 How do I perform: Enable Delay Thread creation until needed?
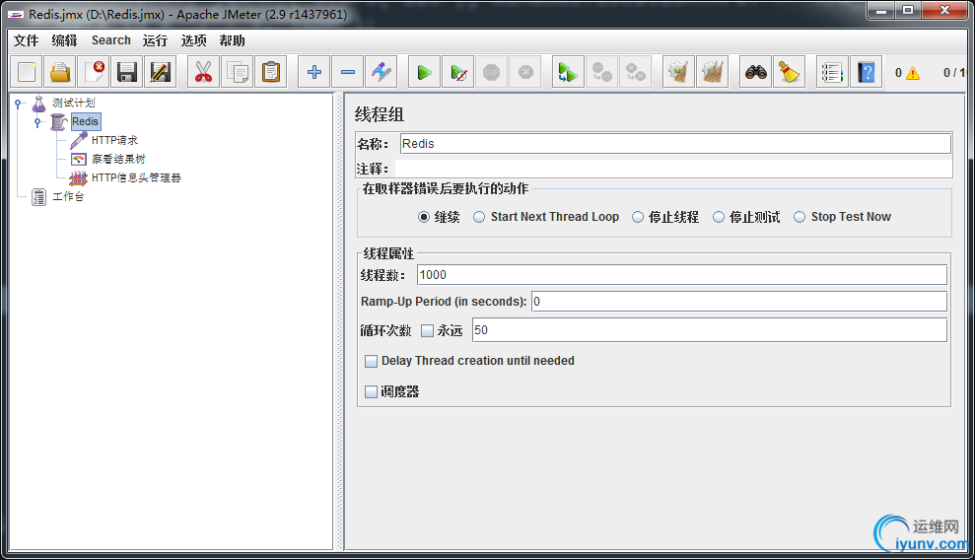pyautogui.click(x=372, y=361)
